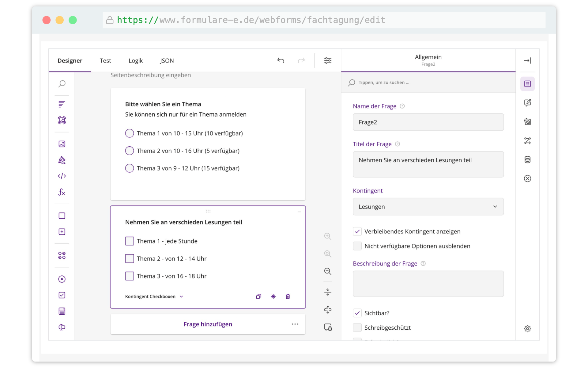Zoom out on the design surface
This screenshot has height=368, width=588.
pos(328,271)
